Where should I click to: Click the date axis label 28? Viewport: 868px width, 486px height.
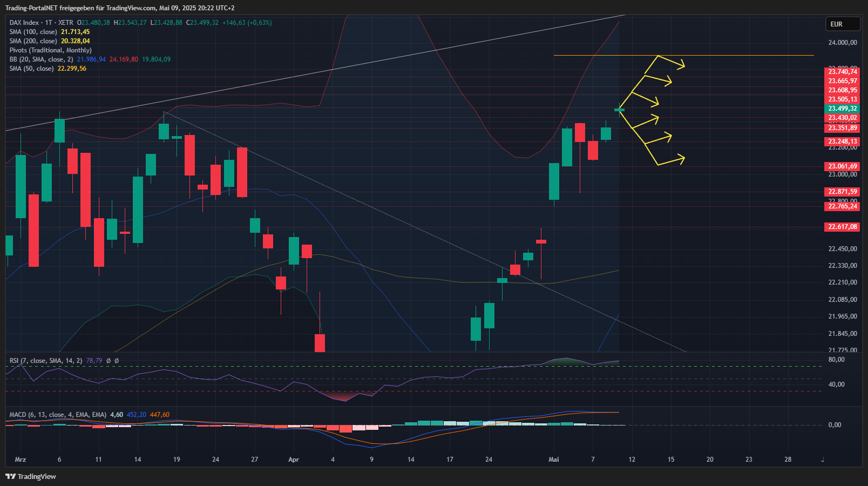tap(788, 460)
